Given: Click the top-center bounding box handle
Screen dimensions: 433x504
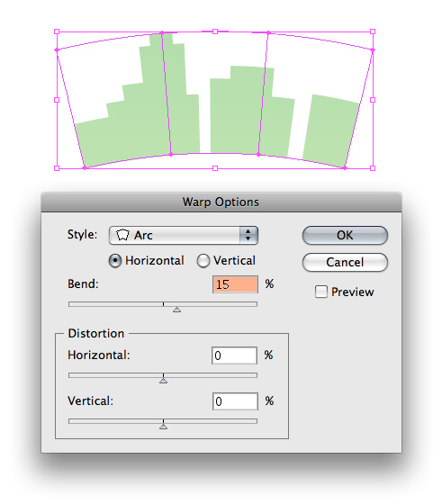Looking at the screenshot, I should click(215, 31).
